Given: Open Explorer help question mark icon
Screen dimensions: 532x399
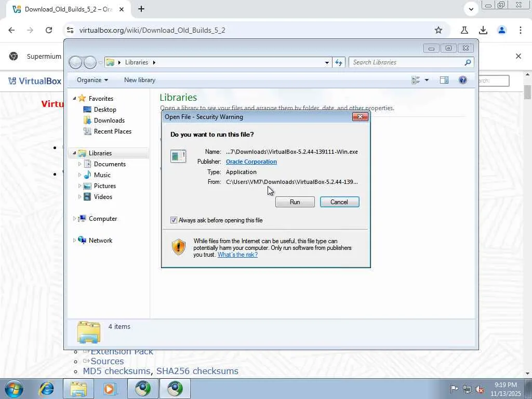Looking at the screenshot, I should click(462, 80).
